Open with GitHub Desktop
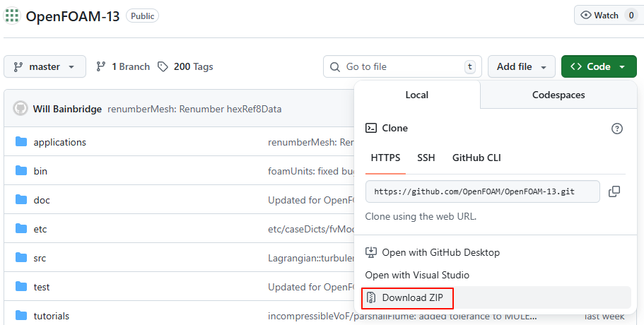644x325 pixels. 440,252
